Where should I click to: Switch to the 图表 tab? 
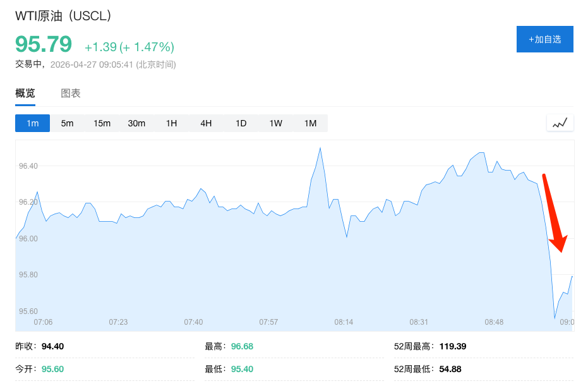(x=71, y=93)
